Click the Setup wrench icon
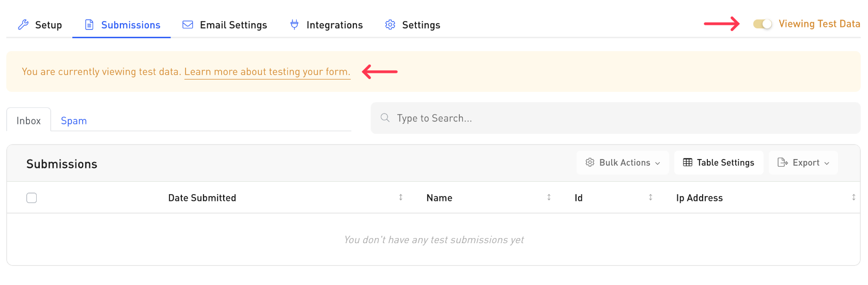This screenshot has width=868, height=285. [x=23, y=25]
